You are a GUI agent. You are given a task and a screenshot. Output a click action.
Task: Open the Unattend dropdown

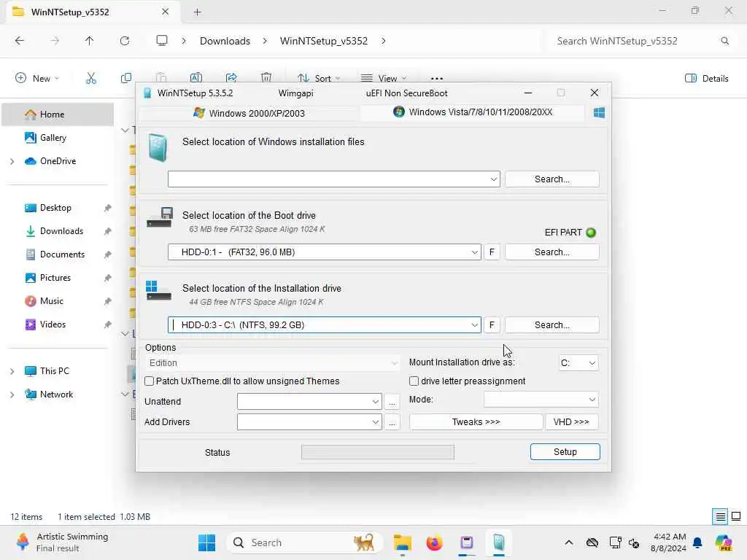tap(376, 402)
